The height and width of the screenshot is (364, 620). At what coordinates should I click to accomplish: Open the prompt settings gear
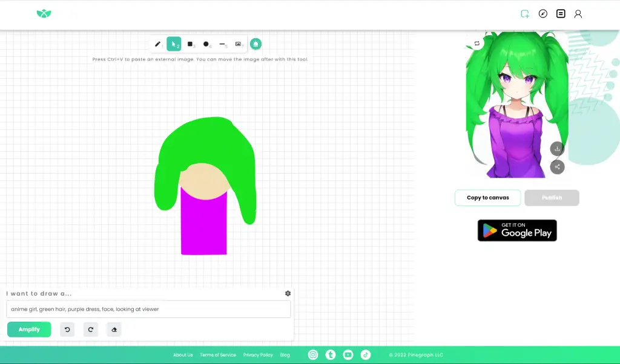(288, 293)
